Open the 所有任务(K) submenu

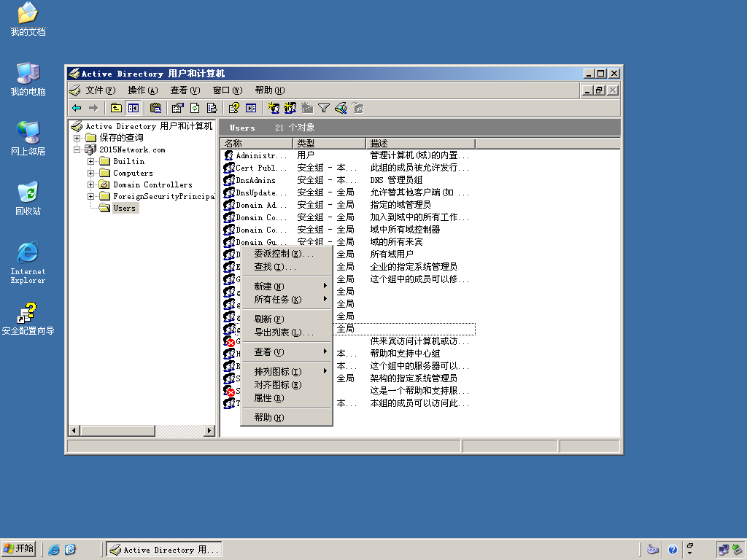[286, 300]
